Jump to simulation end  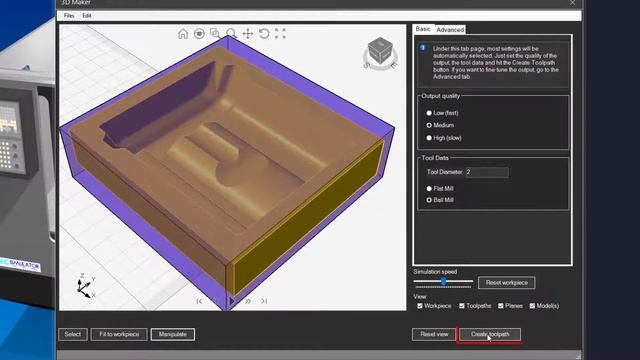point(264,301)
